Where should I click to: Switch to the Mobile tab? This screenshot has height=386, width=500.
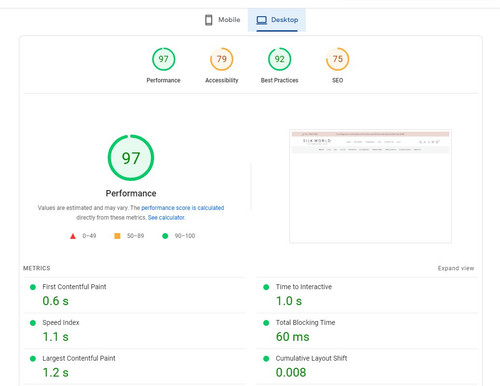(222, 20)
